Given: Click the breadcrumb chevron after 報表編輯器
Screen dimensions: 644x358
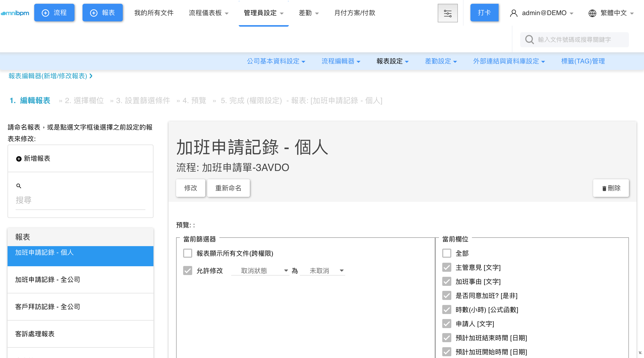Looking at the screenshot, I should (x=91, y=76).
